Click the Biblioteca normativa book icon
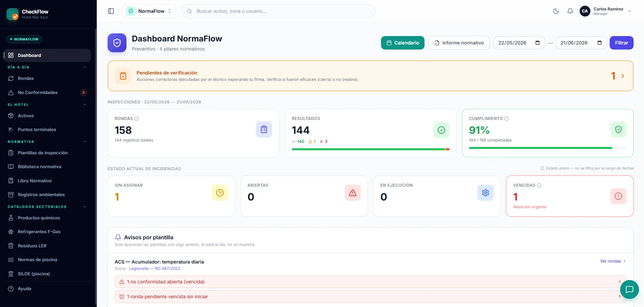The height and width of the screenshot is (307, 644). [x=11, y=167]
